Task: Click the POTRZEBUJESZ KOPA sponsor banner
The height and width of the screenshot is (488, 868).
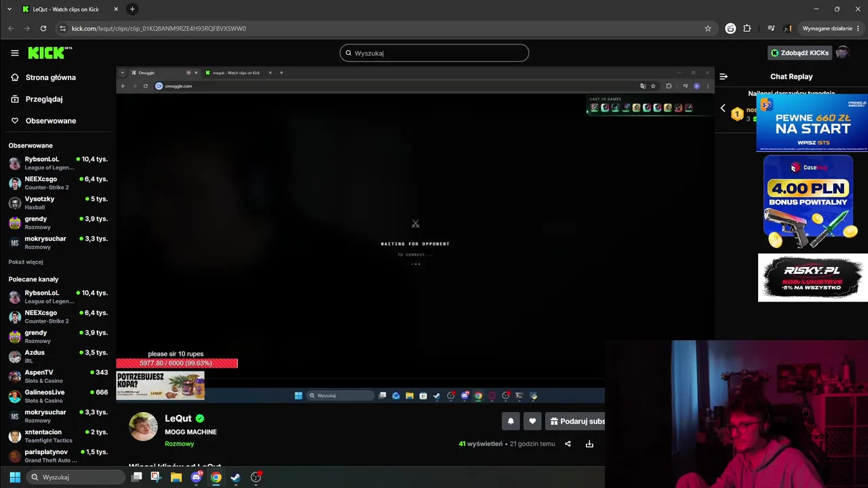Action: 160,385
